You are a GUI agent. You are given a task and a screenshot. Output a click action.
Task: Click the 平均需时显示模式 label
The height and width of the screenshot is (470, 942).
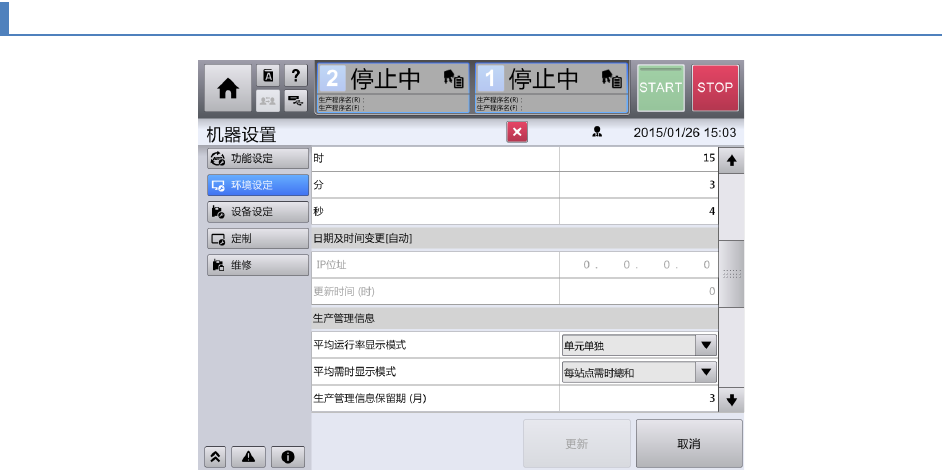tap(355, 372)
